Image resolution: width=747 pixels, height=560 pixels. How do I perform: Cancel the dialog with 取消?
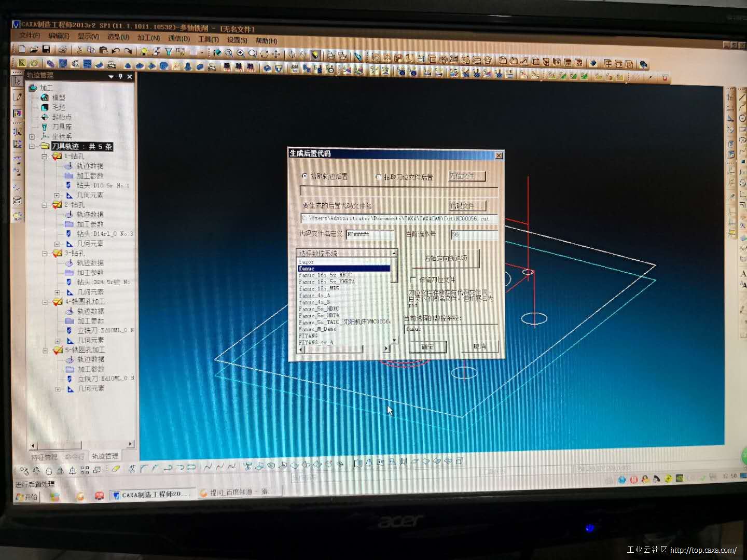(x=480, y=346)
